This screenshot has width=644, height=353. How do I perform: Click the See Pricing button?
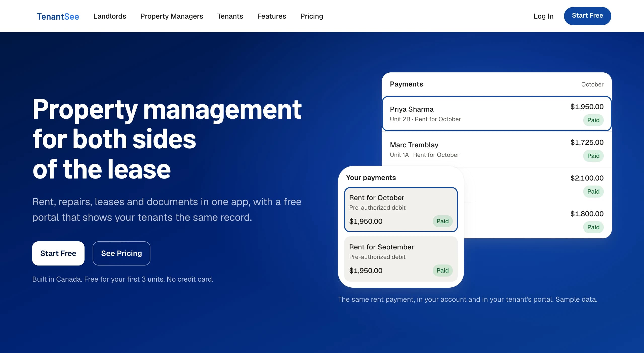[122, 253]
